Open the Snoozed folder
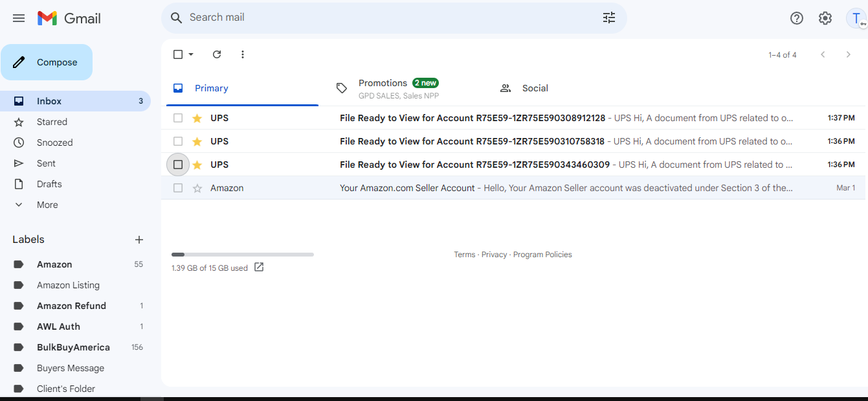 [x=75, y=143]
